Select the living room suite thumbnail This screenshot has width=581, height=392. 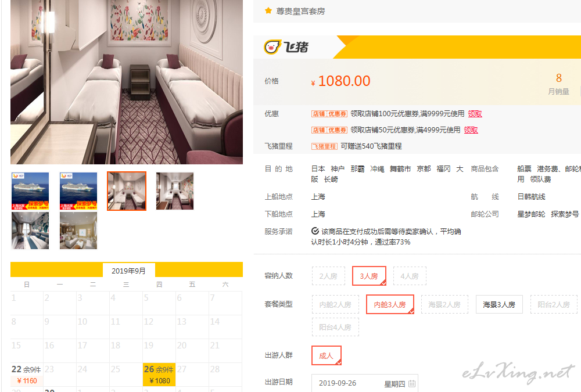(x=78, y=231)
